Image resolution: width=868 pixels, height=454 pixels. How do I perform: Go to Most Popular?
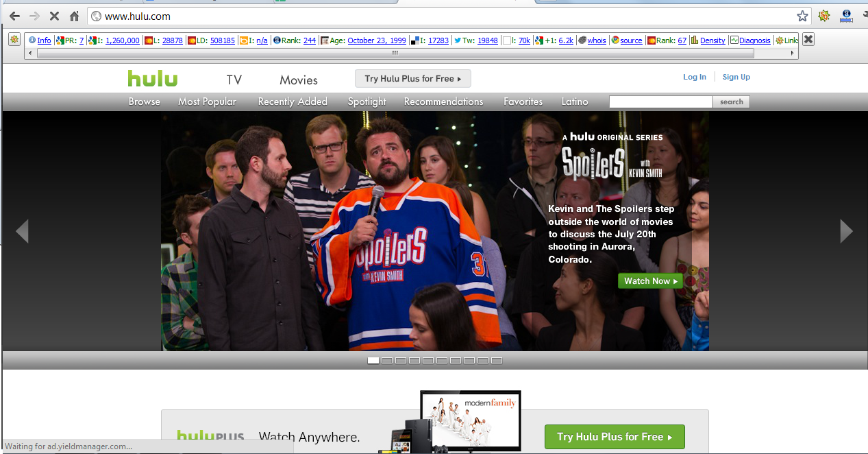point(207,101)
